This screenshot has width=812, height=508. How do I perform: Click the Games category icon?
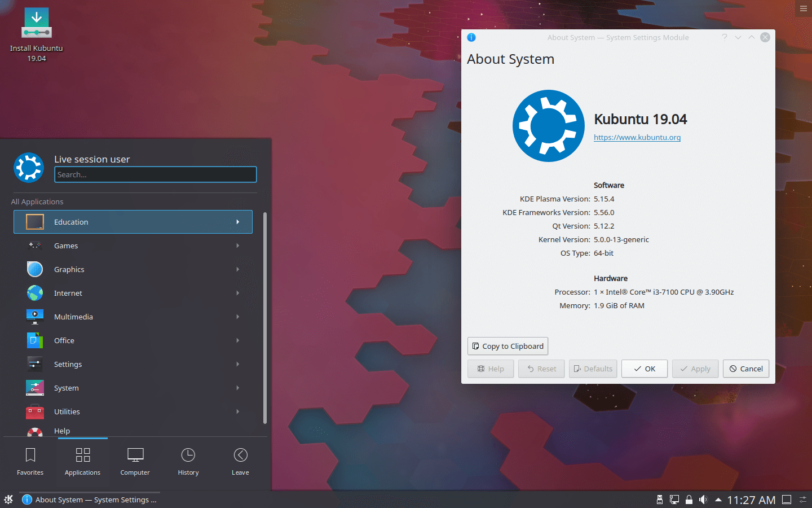click(x=35, y=246)
